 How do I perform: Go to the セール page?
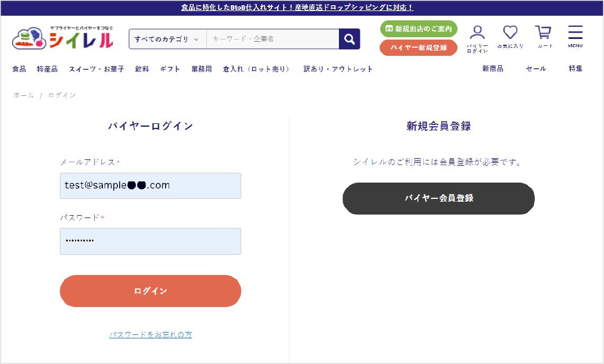pyautogui.click(x=535, y=69)
